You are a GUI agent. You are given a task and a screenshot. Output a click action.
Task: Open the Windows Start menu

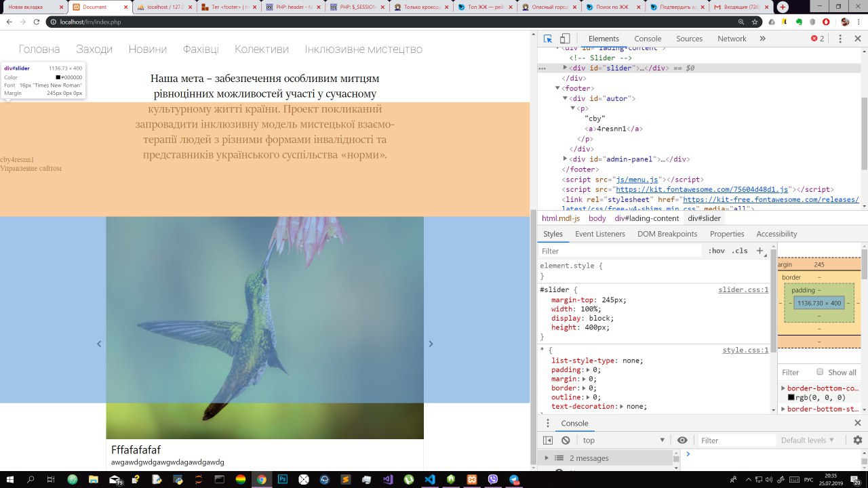[x=11, y=479]
